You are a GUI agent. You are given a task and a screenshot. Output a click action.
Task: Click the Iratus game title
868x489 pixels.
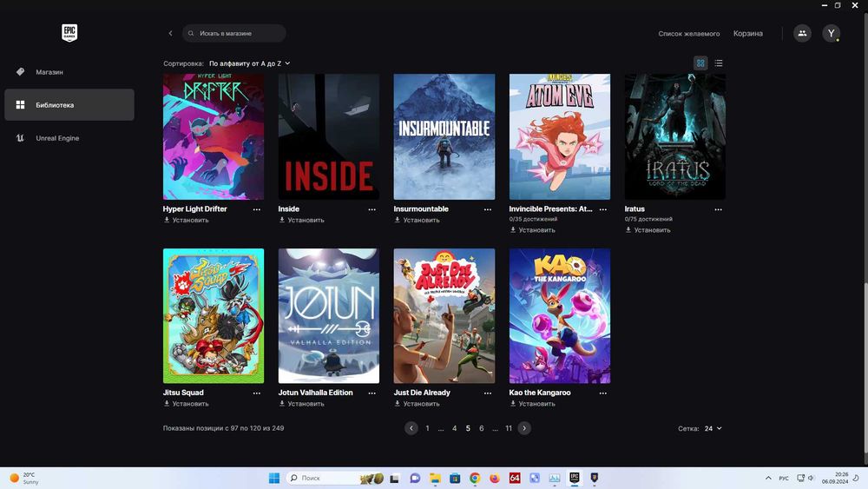click(635, 208)
